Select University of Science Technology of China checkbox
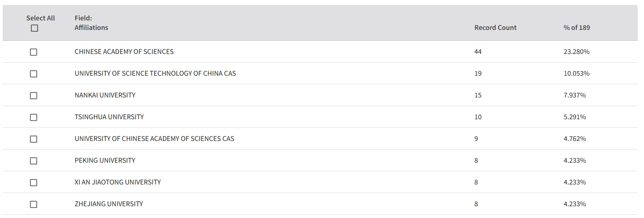 [34, 74]
